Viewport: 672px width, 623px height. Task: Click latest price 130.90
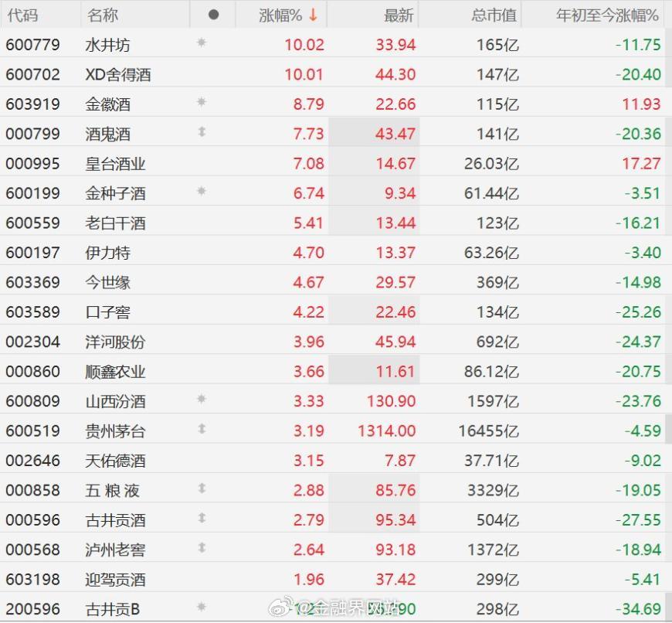(x=392, y=401)
